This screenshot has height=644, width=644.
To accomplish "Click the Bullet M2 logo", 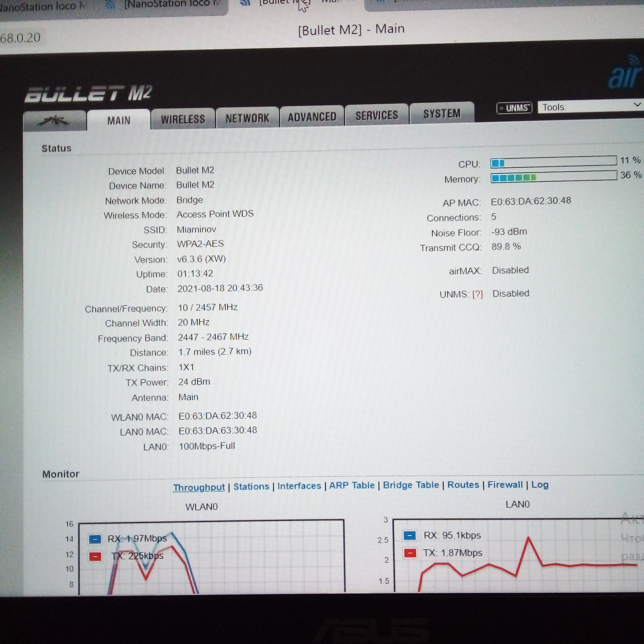I will [x=88, y=93].
